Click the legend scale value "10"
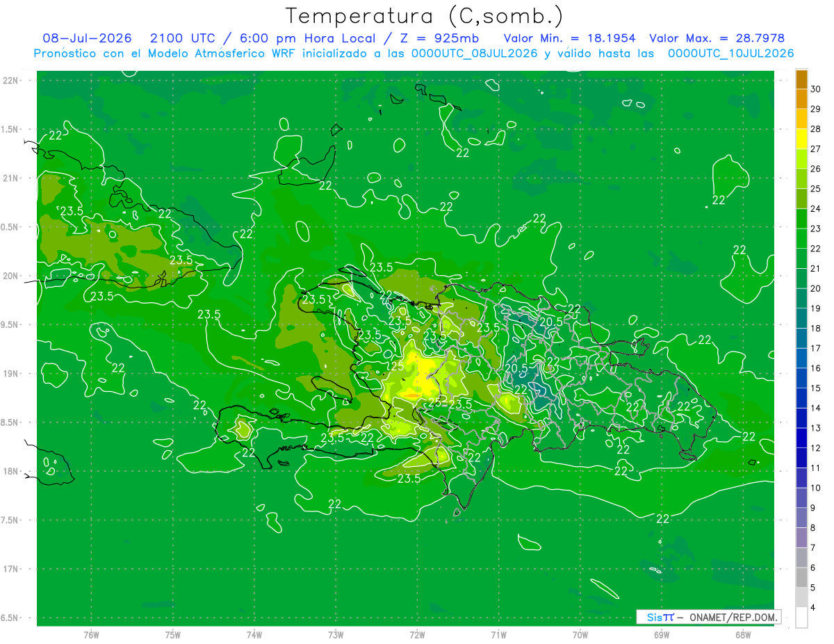The image size is (834, 644). [x=816, y=488]
